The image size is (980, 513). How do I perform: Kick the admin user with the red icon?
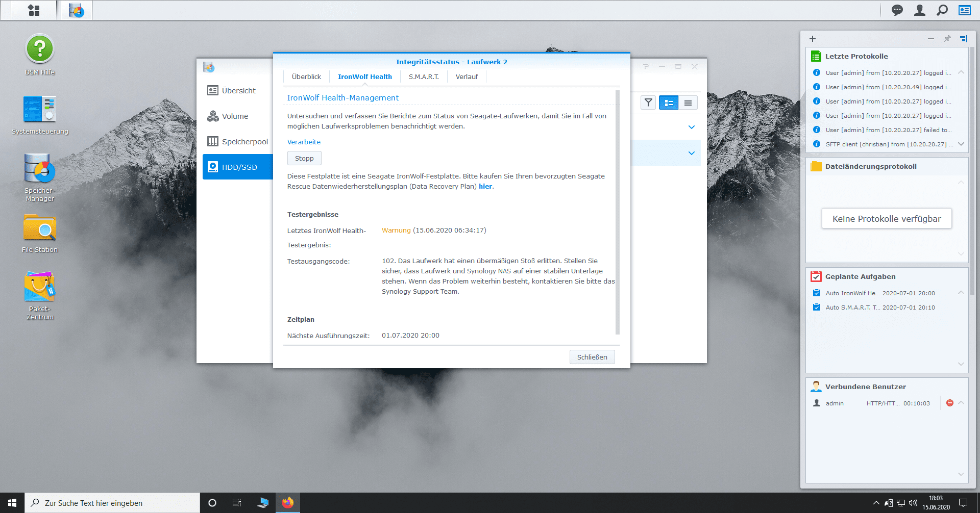click(950, 403)
